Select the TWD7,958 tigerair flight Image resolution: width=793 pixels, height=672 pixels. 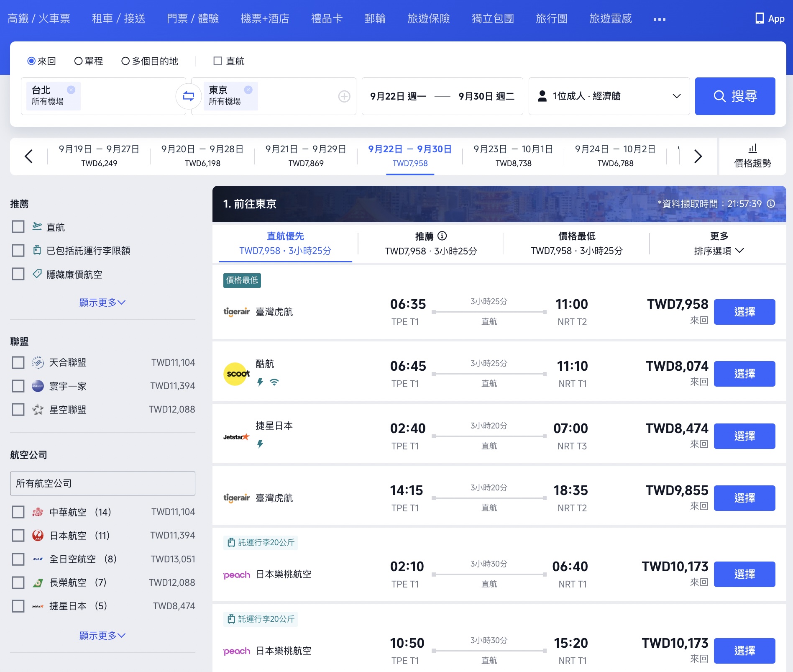click(744, 312)
